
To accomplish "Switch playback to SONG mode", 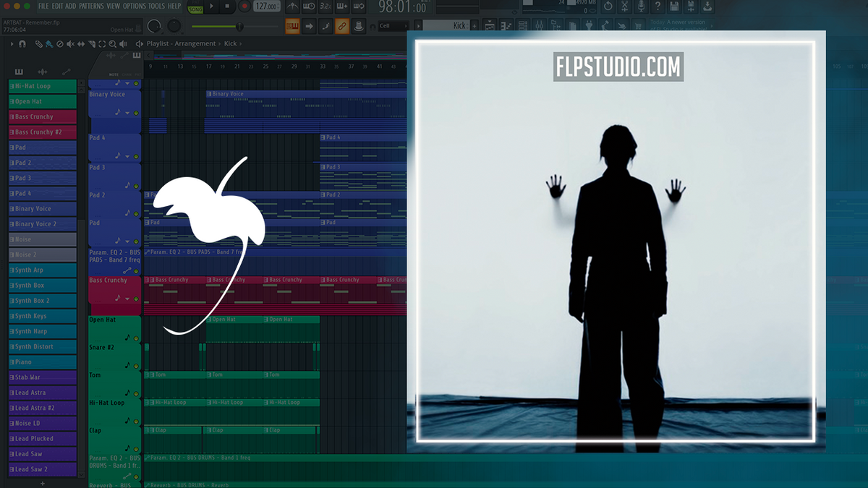I will pyautogui.click(x=195, y=8).
